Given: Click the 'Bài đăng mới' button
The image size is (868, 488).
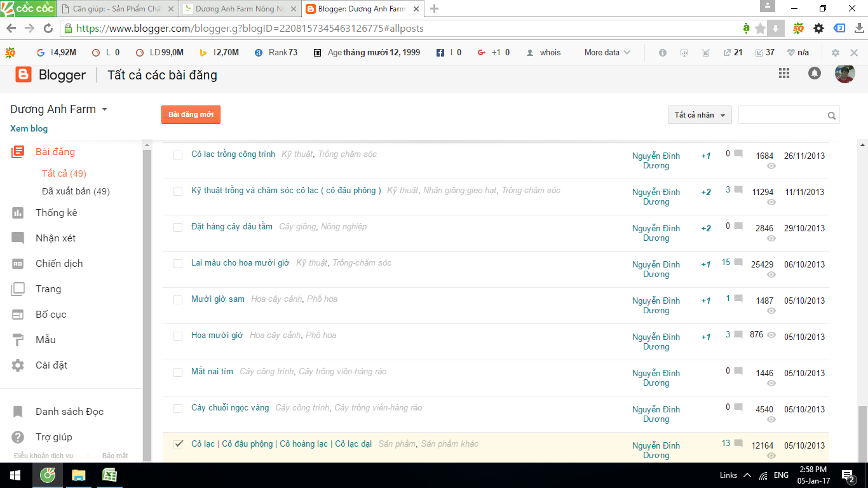Looking at the screenshot, I should [191, 115].
